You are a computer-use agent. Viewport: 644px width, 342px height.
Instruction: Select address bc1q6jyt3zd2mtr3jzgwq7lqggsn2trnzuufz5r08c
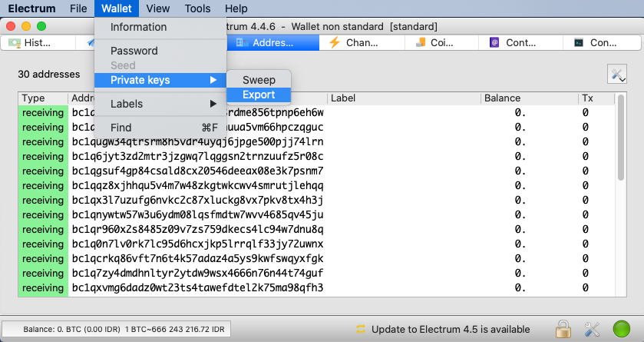click(197, 157)
